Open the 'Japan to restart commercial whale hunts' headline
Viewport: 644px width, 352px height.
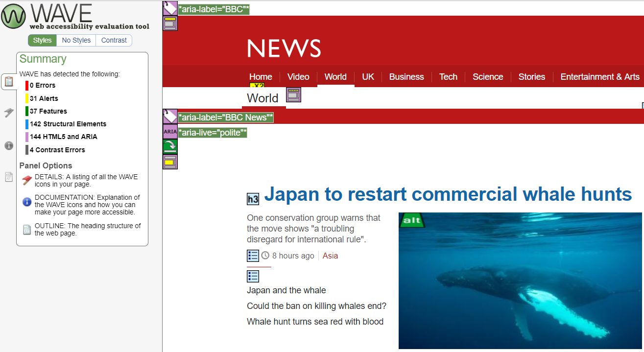pyautogui.click(x=448, y=194)
